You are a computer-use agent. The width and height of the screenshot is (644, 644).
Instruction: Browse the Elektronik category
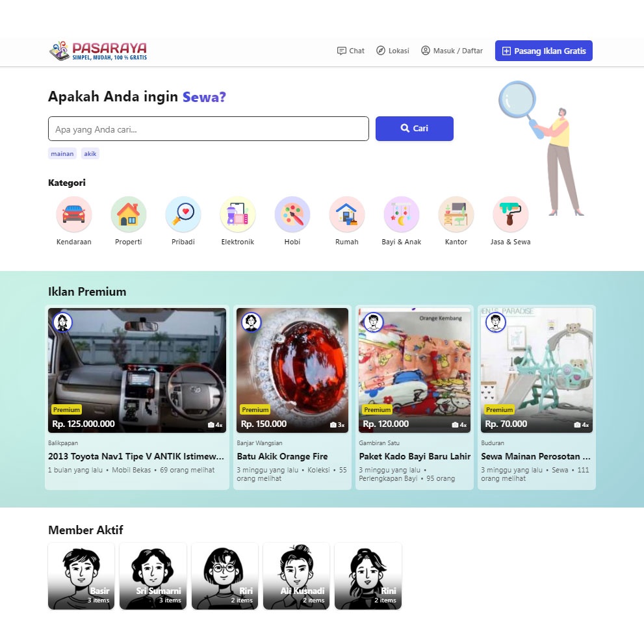tap(237, 214)
